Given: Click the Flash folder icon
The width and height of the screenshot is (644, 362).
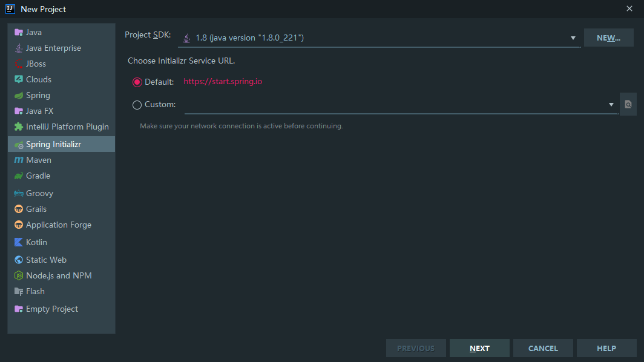Looking at the screenshot, I should 19,292.
